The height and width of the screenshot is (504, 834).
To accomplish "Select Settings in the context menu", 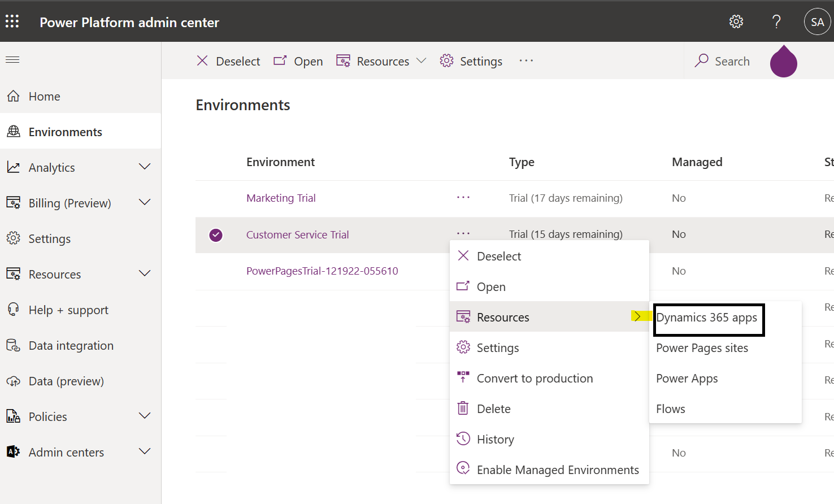I will click(549, 347).
